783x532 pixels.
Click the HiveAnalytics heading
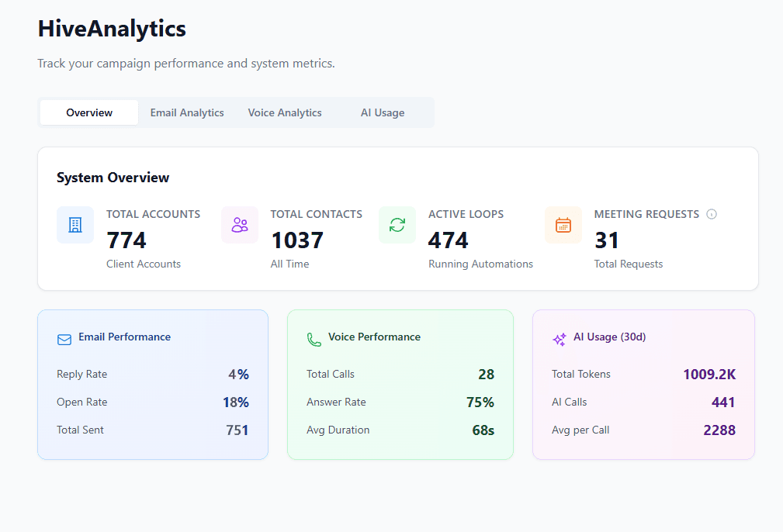111,29
